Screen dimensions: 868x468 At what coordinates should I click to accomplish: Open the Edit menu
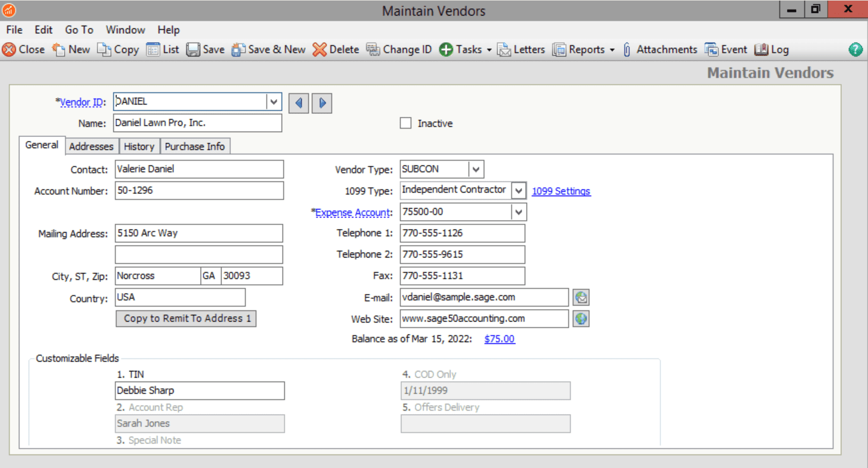click(43, 30)
